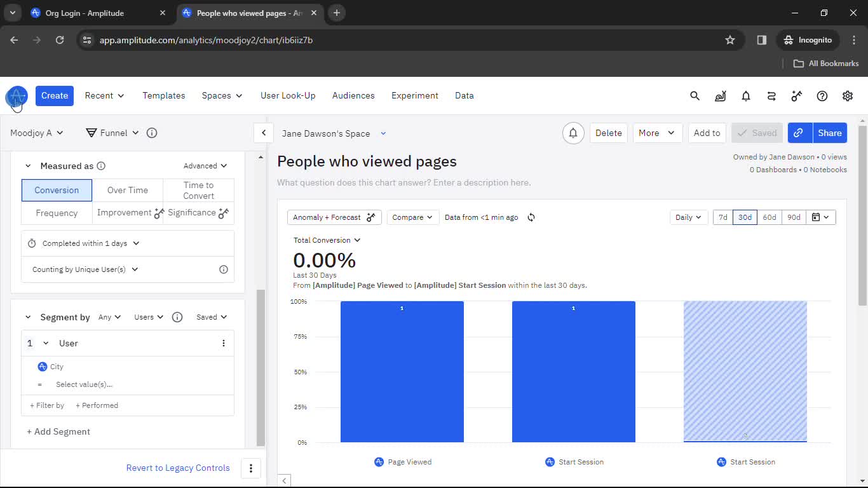
Task: Click the info icon next to Measured as
Action: [101, 166]
